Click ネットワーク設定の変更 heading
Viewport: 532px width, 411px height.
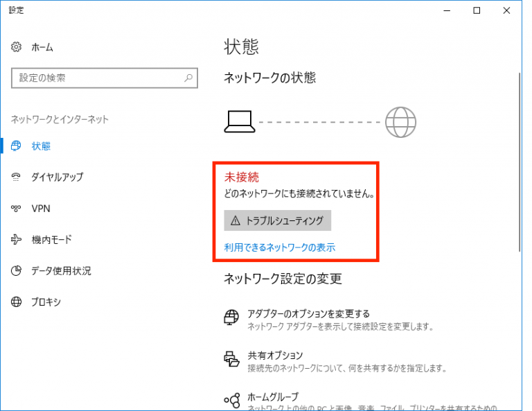tap(283, 279)
